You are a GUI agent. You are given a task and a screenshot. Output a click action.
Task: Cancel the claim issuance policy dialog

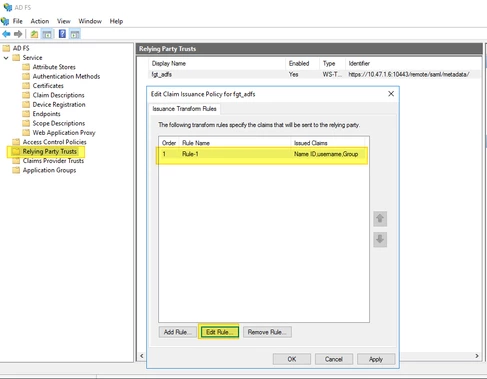(x=334, y=359)
